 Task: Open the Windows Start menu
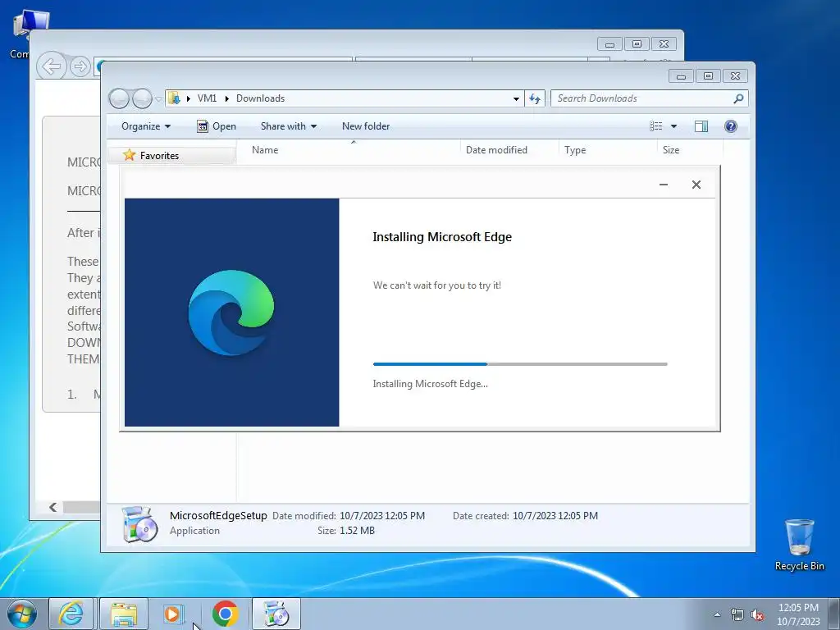pyautogui.click(x=22, y=614)
